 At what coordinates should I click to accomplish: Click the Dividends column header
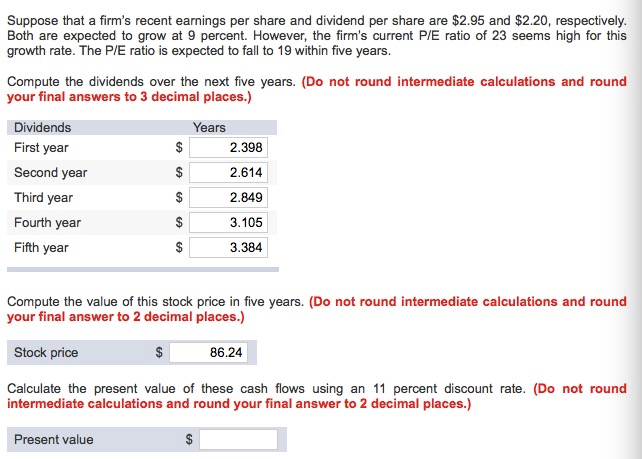(x=43, y=127)
